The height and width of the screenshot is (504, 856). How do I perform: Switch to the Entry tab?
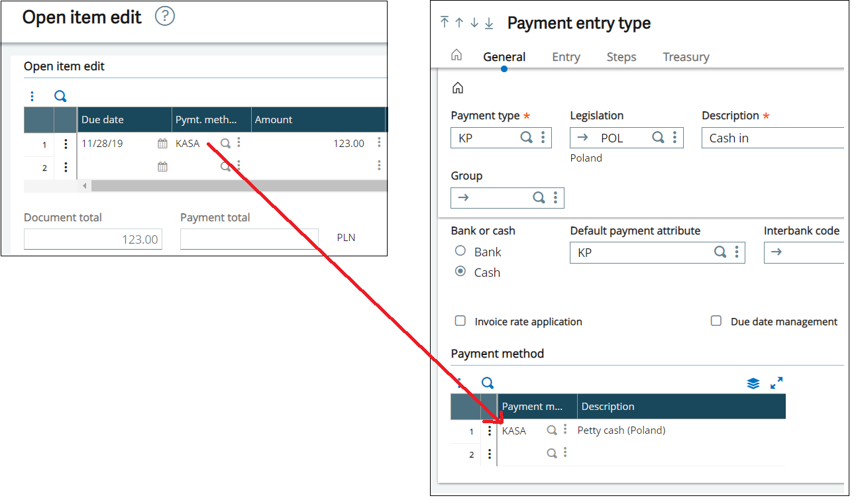(x=566, y=57)
